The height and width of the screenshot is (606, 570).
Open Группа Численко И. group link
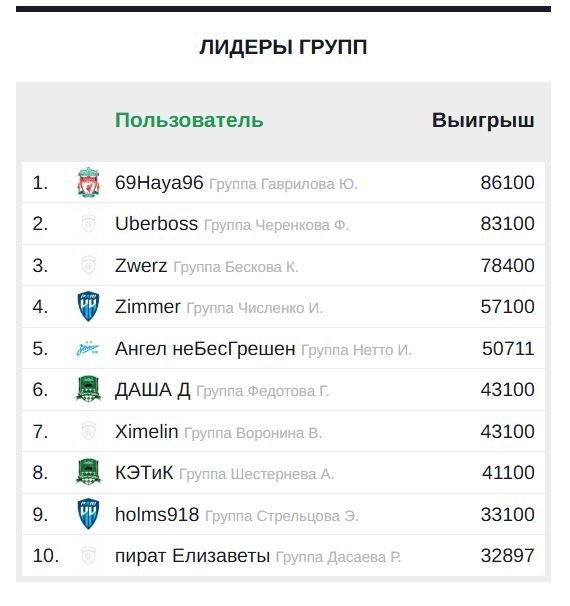(254, 308)
